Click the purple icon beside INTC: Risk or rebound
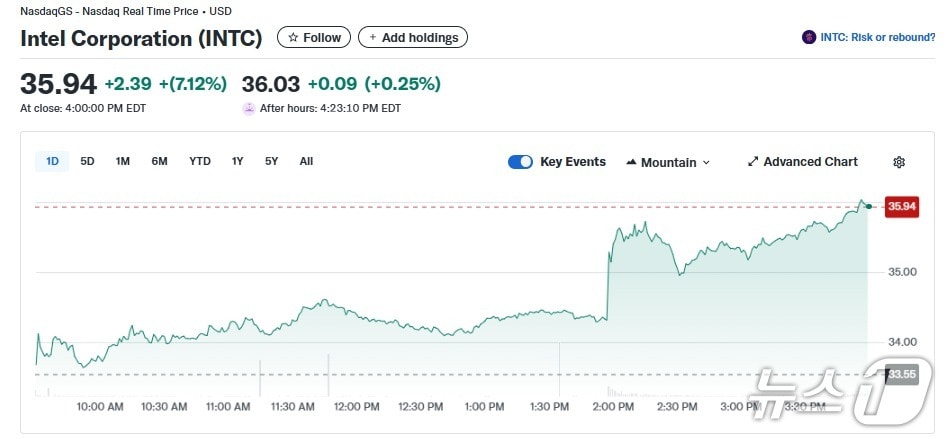The image size is (946, 439). 809,38
